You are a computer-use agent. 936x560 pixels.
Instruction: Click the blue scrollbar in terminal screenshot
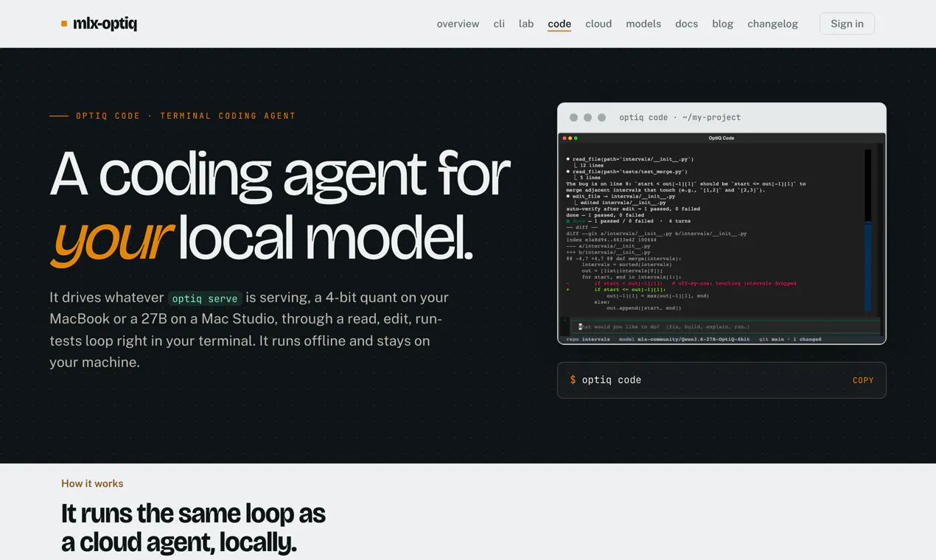tap(868, 265)
